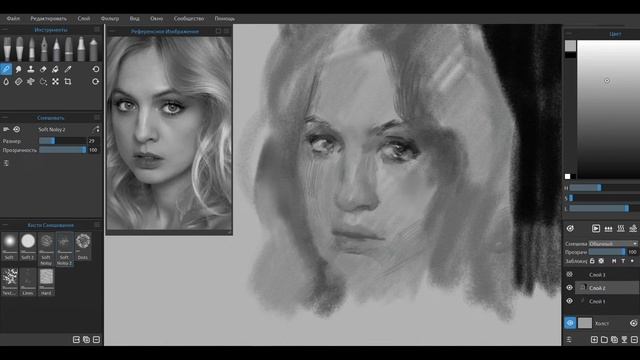The width and height of the screenshot is (640, 360).
Task: Select the blend brush tool highlighted in blue
Action: [x=6, y=69]
